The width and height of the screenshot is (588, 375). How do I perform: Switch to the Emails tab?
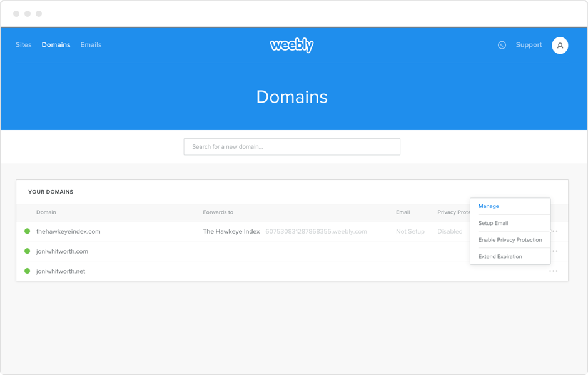[91, 45]
